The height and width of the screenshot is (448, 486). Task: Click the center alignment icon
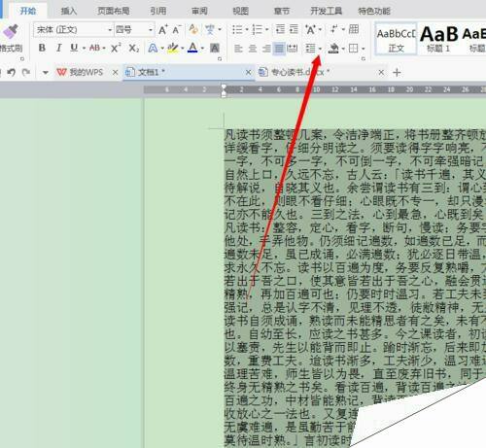253,49
